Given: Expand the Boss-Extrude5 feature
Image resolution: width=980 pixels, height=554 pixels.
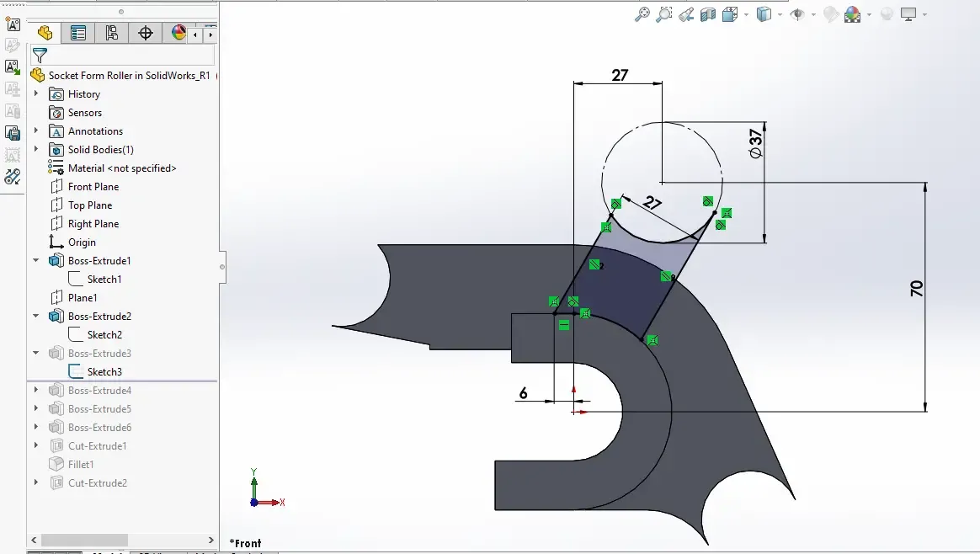Looking at the screenshot, I should tap(35, 408).
